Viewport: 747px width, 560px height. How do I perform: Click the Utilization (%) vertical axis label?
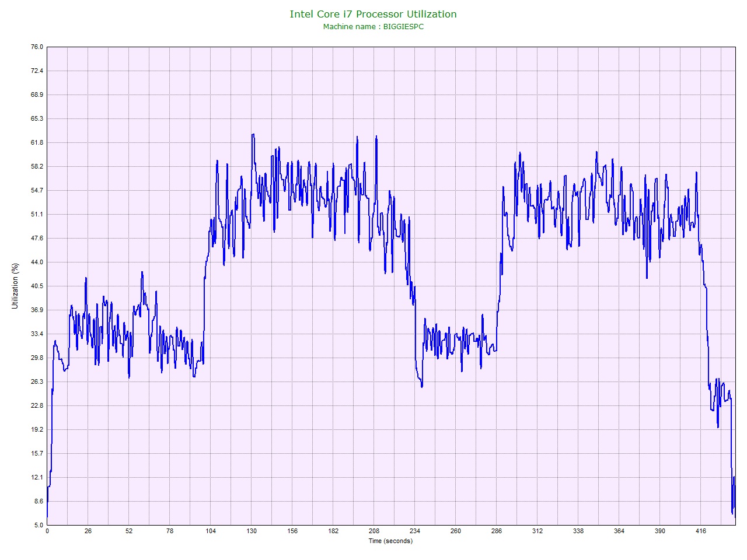click(x=15, y=286)
